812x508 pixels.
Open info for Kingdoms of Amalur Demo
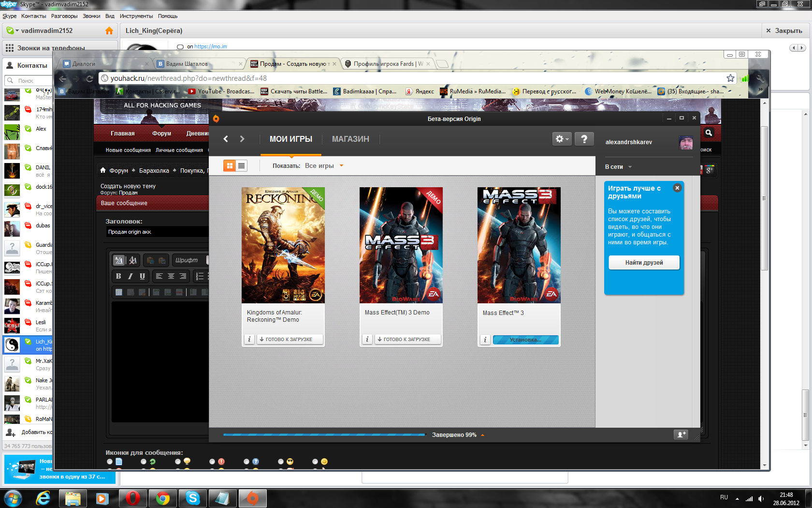tap(249, 339)
